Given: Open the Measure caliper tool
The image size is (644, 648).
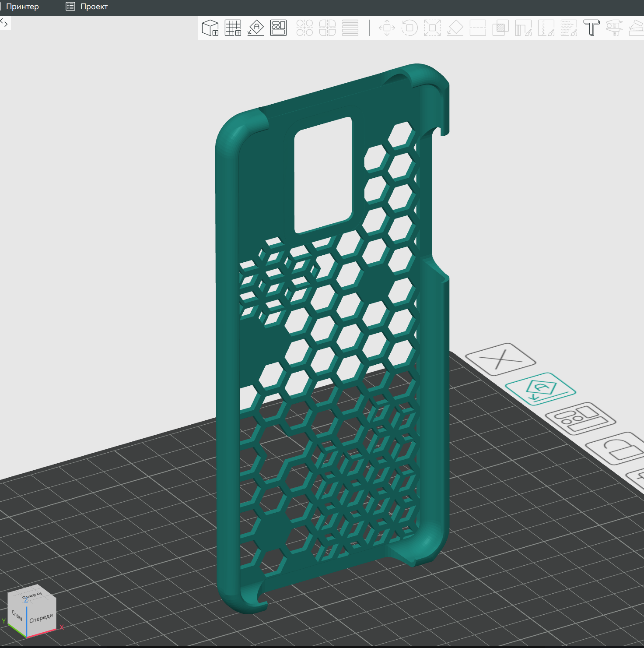Looking at the screenshot, I should [x=614, y=28].
